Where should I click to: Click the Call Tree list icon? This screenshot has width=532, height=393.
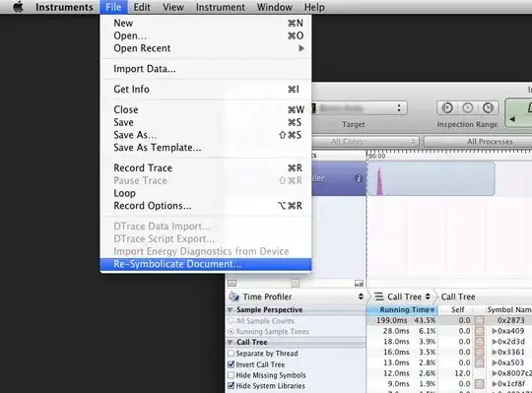(x=379, y=296)
